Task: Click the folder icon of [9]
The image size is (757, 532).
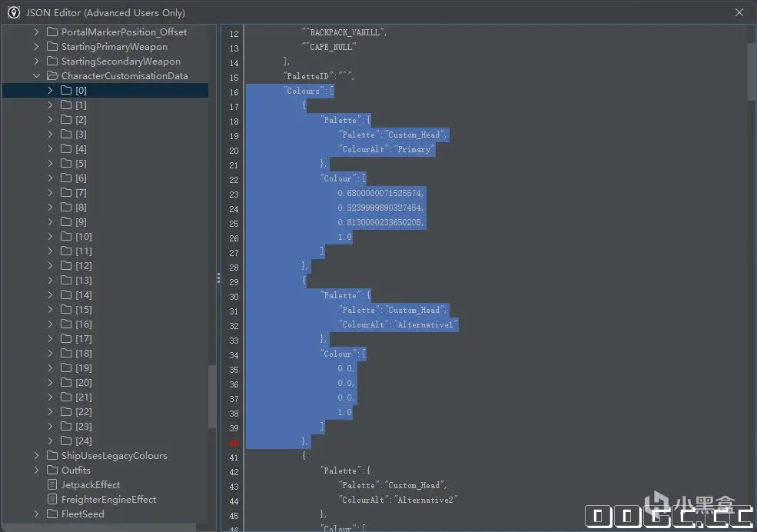Action: pos(66,221)
